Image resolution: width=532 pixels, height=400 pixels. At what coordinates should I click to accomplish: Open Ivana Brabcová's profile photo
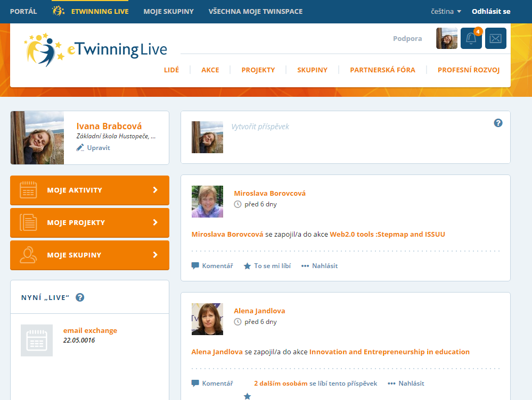click(x=37, y=138)
